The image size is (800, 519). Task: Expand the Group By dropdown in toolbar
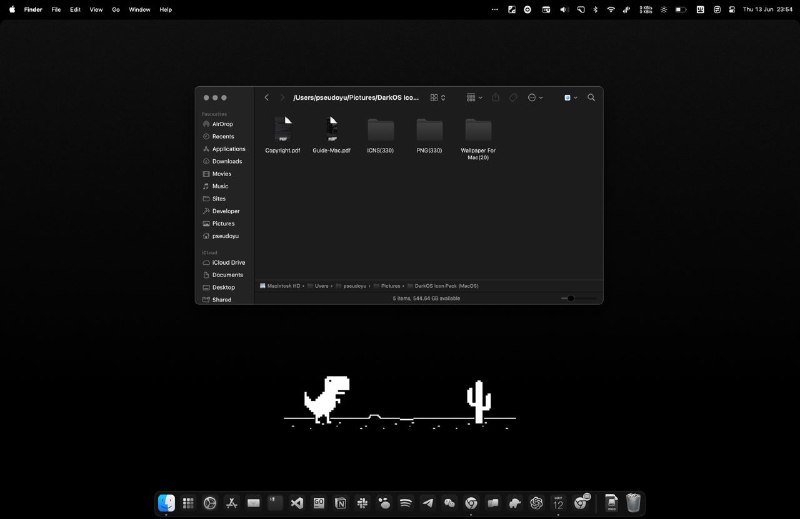pyautogui.click(x=474, y=98)
